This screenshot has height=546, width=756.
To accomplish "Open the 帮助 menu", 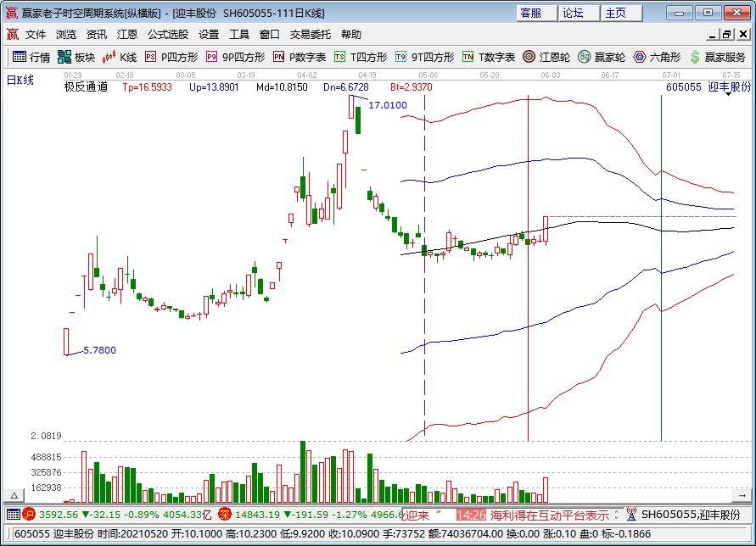I will 351,34.
